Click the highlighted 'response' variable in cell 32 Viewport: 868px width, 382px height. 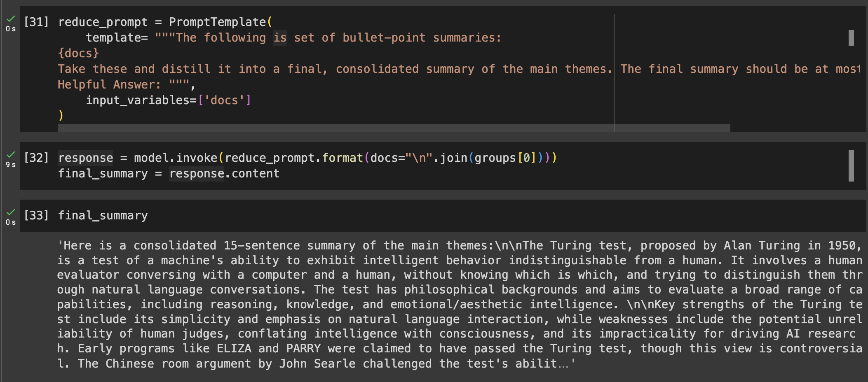point(86,158)
